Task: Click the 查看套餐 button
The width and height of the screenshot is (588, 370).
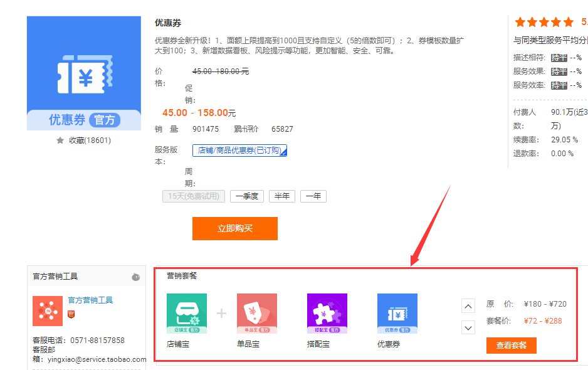Action: coord(511,345)
